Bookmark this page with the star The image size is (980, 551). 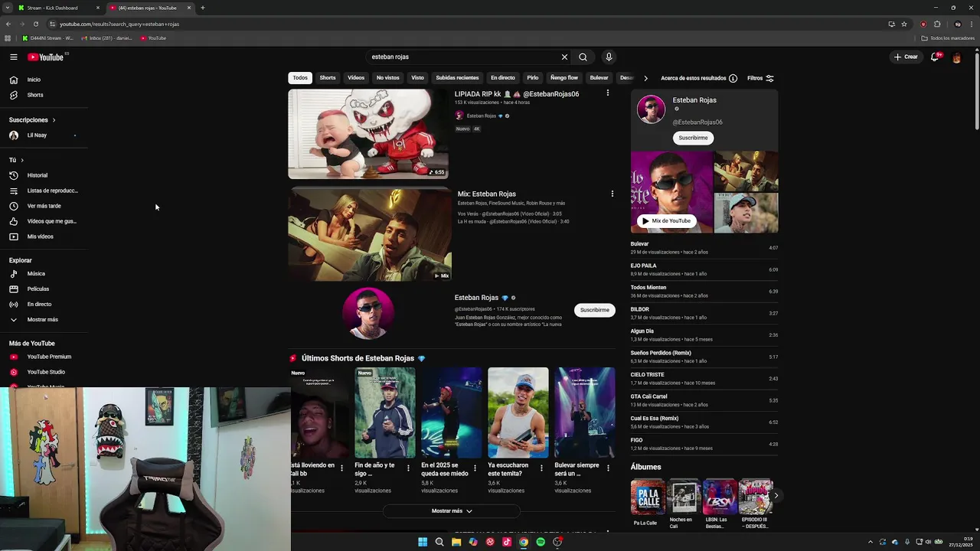(904, 24)
